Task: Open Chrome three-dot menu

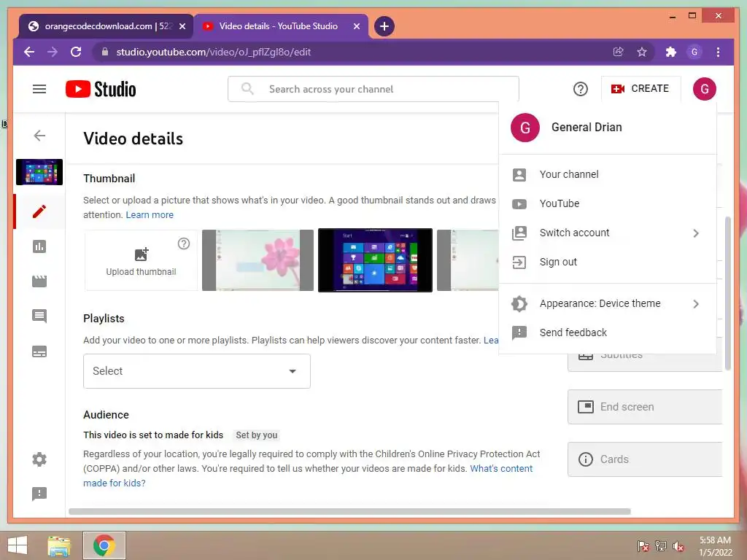Action: (x=718, y=52)
